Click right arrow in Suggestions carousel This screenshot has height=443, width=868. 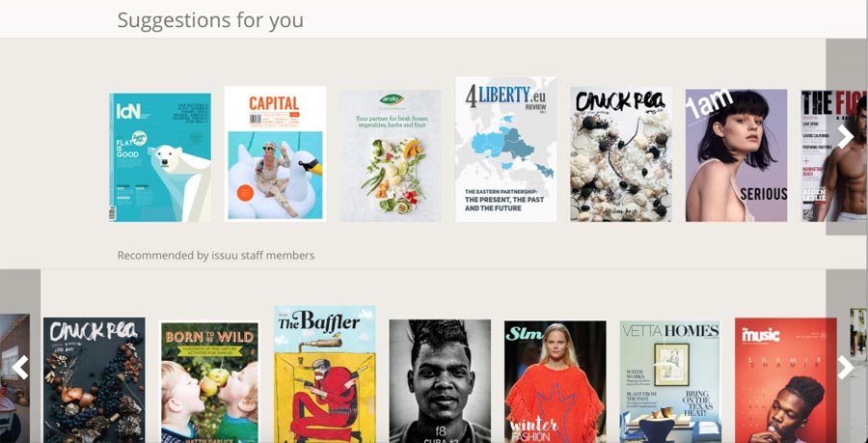pos(845,137)
